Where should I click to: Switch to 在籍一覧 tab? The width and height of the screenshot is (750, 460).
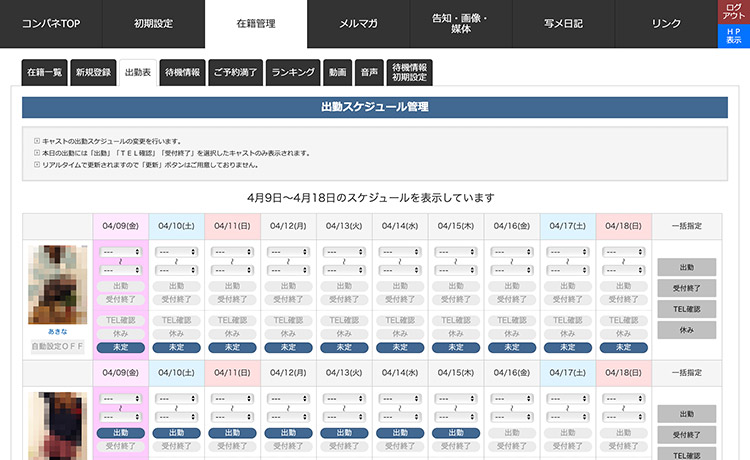44,72
